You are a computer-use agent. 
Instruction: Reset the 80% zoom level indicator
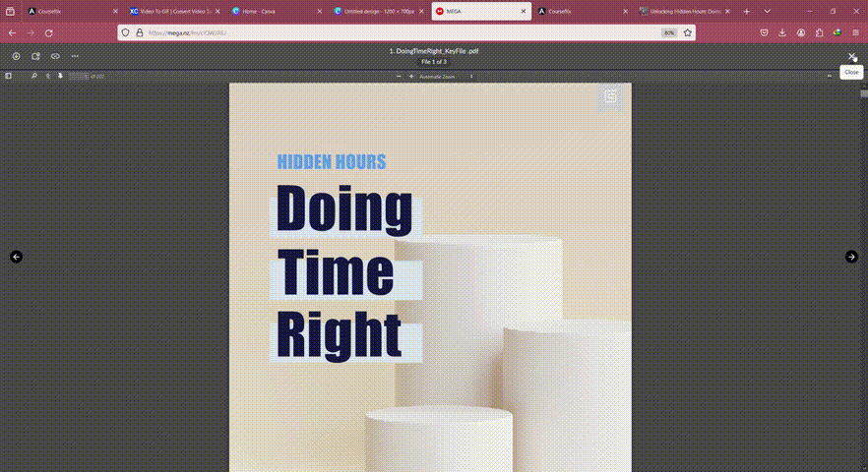[669, 33]
